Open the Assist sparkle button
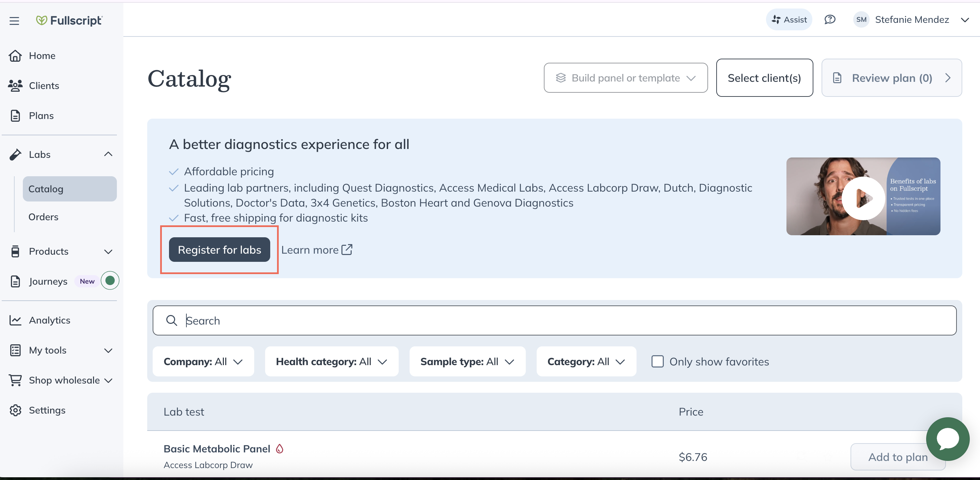The height and width of the screenshot is (480, 980). 788,19
